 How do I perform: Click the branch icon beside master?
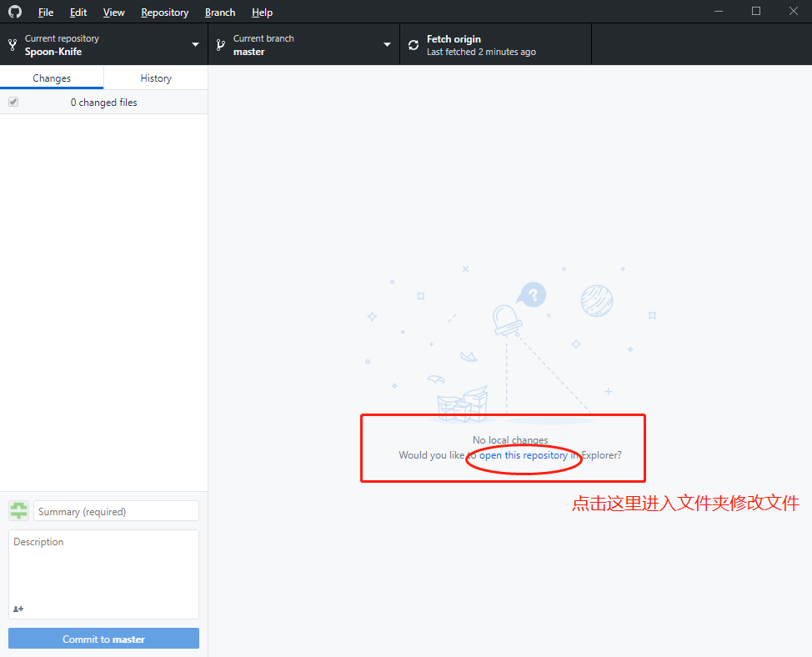(x=220, y=44)
